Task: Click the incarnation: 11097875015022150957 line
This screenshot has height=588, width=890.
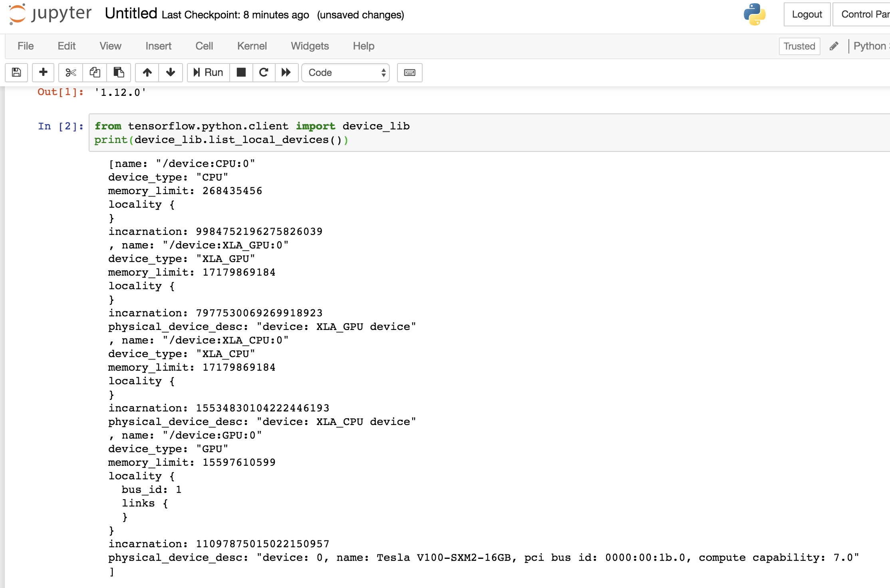Action: click(x=219, y=544)
